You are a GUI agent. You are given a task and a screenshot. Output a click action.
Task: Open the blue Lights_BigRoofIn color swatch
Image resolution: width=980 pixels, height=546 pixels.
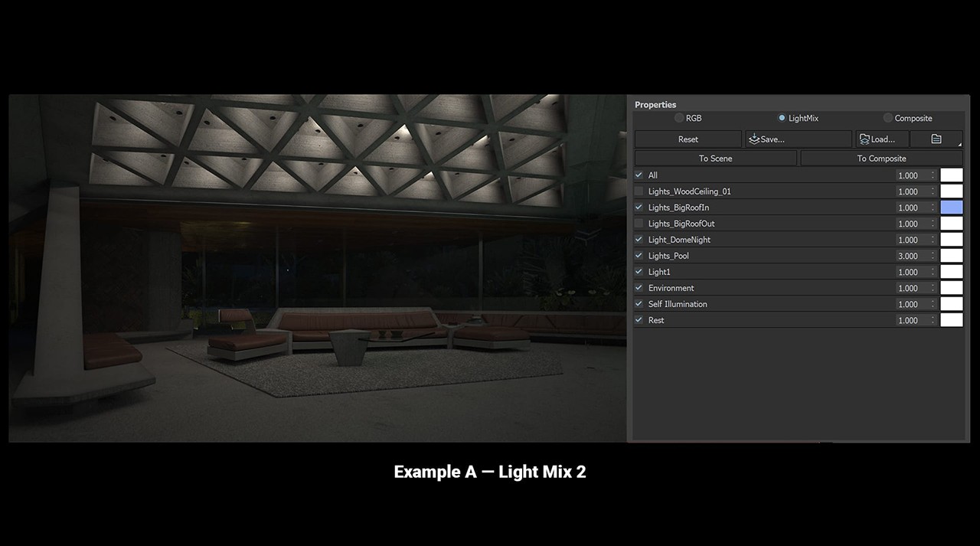(x=951, y=208)
